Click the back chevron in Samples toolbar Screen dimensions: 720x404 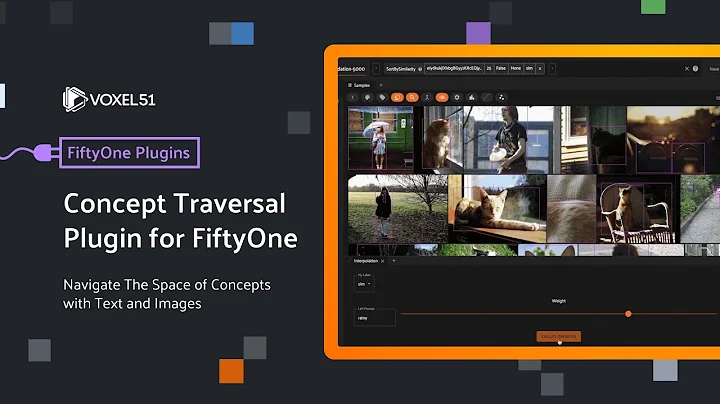pyautogui.click(x=353, y=97)
